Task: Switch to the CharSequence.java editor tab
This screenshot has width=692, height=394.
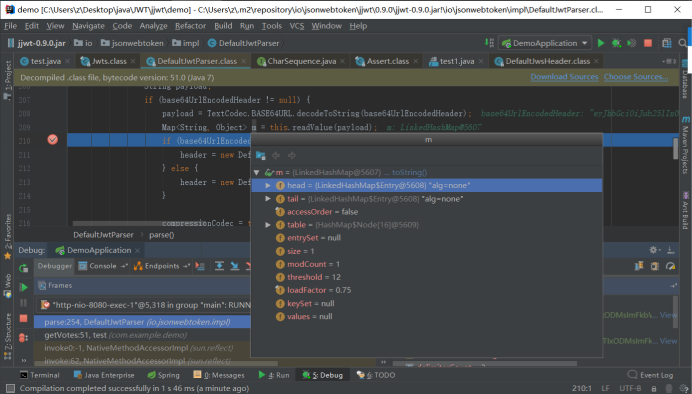Action: (301, 61)
